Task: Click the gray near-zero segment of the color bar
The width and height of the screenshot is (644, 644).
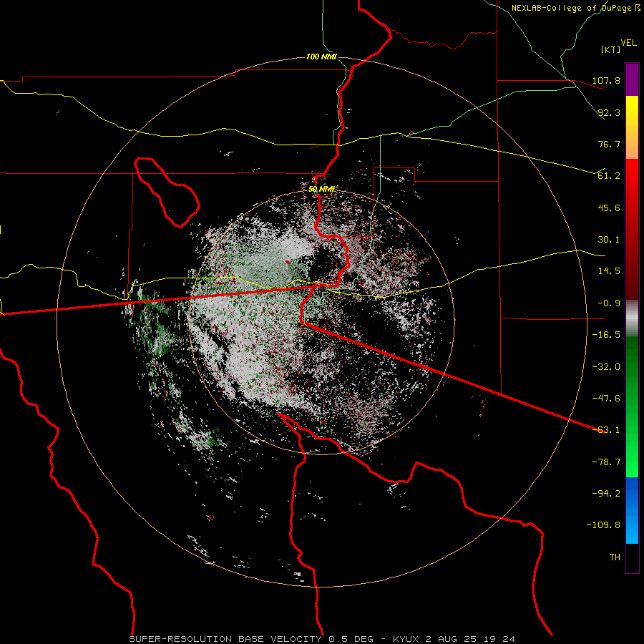Action: tap(632, 318)
